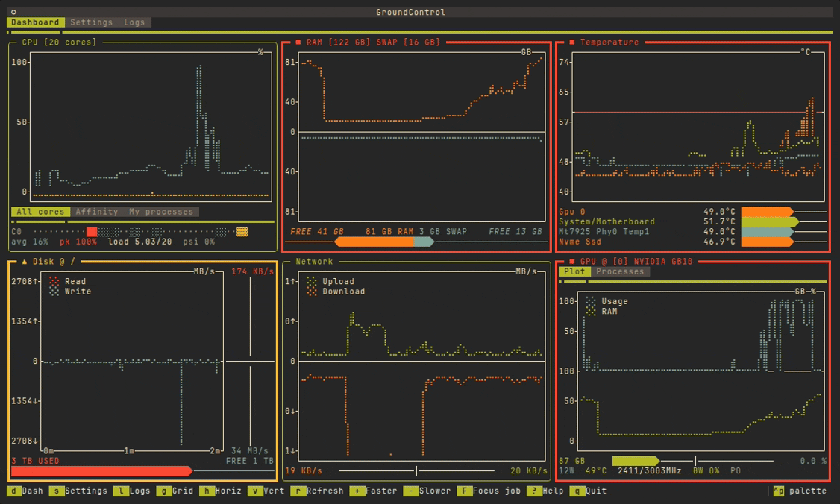Click the Network panel title

point(315,262)
